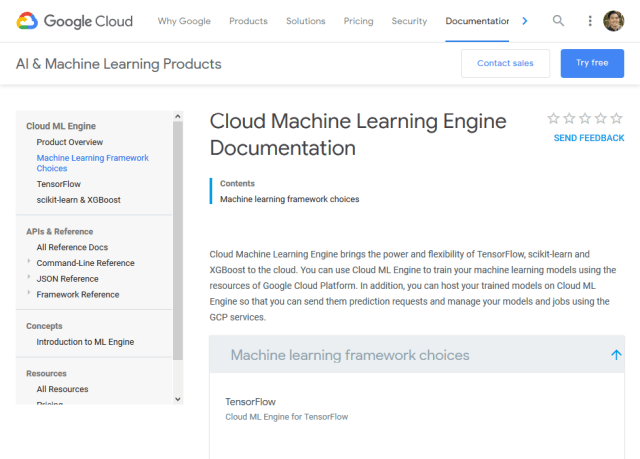Open the Why Google menu
This screenshot has width=640, height=459.
tap(184, 21)
